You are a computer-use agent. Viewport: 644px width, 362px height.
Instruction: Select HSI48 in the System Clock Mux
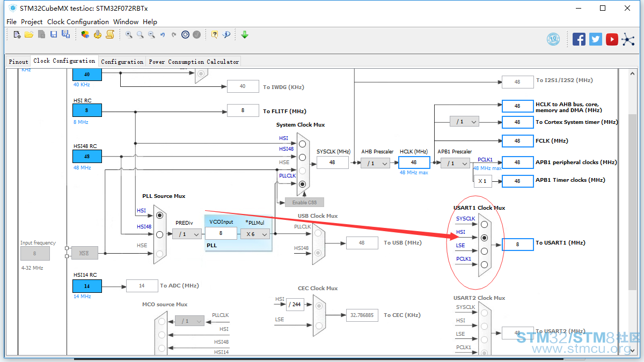302,157
